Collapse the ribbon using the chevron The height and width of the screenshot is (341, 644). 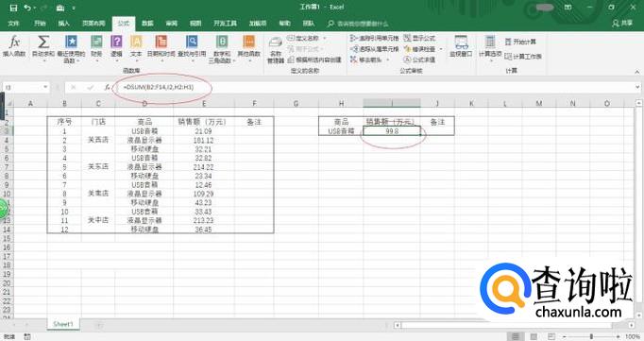(x=637, y=72)
